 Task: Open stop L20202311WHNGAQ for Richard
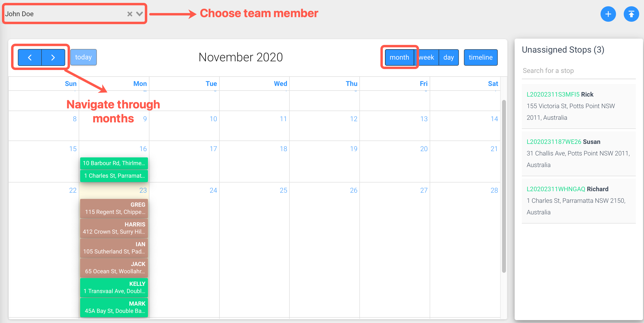(579, 201)
